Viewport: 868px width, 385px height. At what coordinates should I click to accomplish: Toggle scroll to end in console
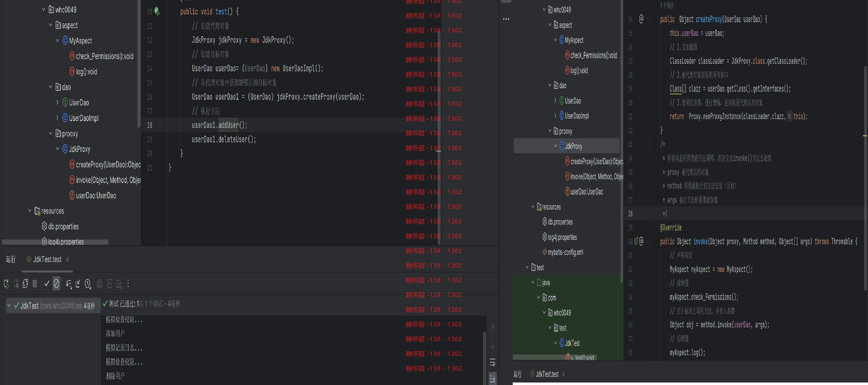tap(492, 378)
